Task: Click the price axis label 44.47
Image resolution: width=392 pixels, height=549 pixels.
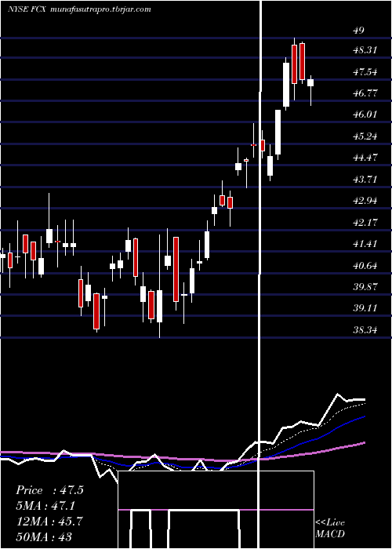Action: click(x=365, y=158)
